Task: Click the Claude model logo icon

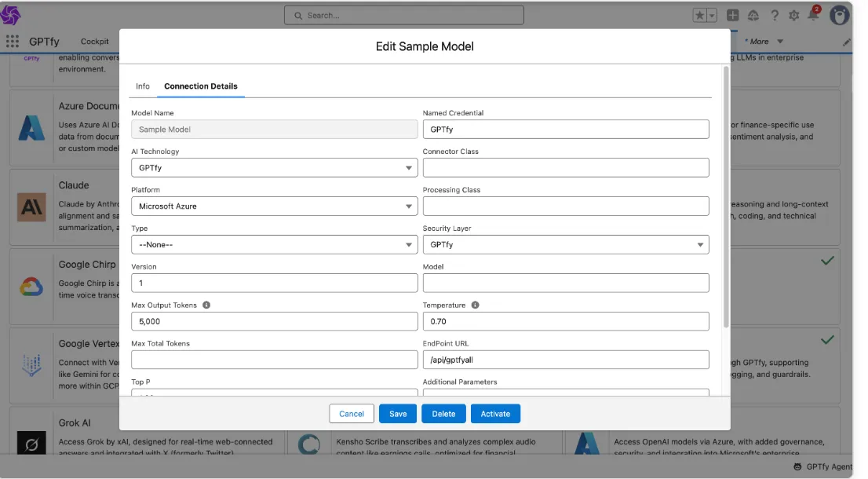Action: click(31, 207)
